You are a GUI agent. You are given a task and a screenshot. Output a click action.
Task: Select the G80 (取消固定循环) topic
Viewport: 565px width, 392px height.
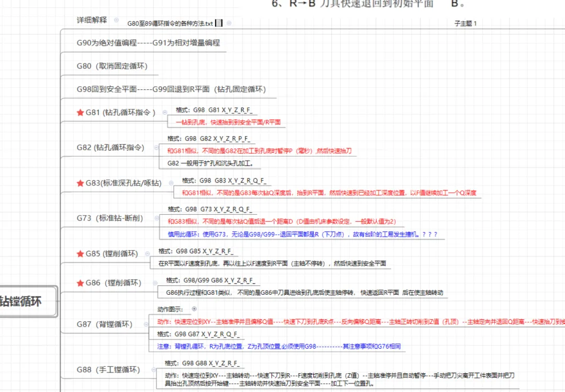pos(112,66)
